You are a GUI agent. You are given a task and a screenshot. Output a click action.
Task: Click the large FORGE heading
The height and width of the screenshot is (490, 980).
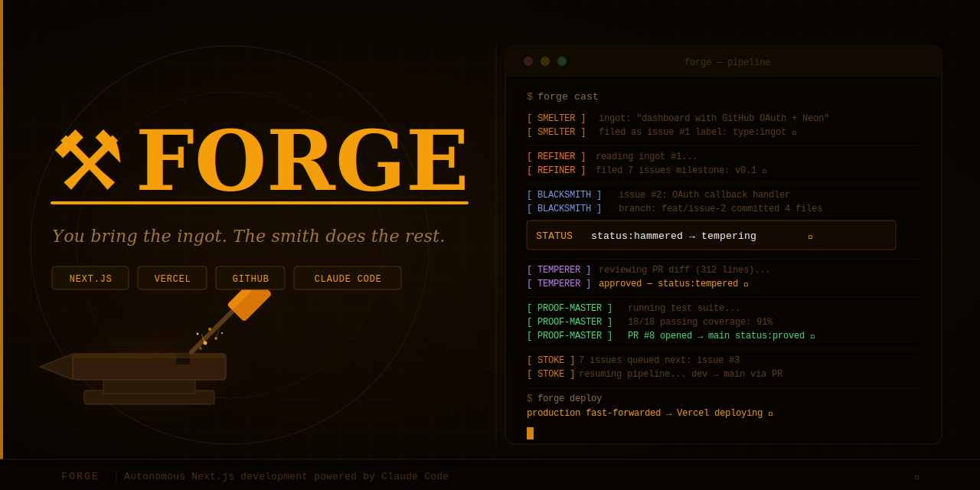pyautogui.click(x=302, y=159)
